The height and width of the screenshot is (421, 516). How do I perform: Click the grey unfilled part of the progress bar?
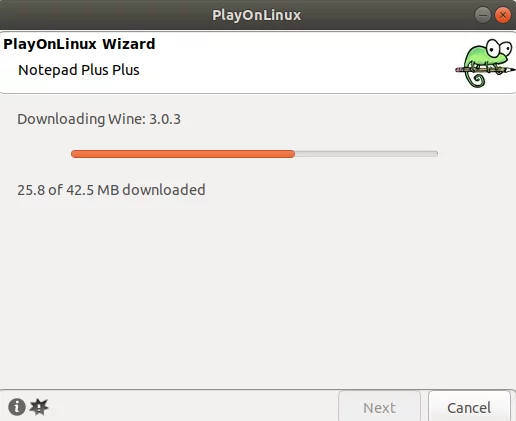point(366,154)
